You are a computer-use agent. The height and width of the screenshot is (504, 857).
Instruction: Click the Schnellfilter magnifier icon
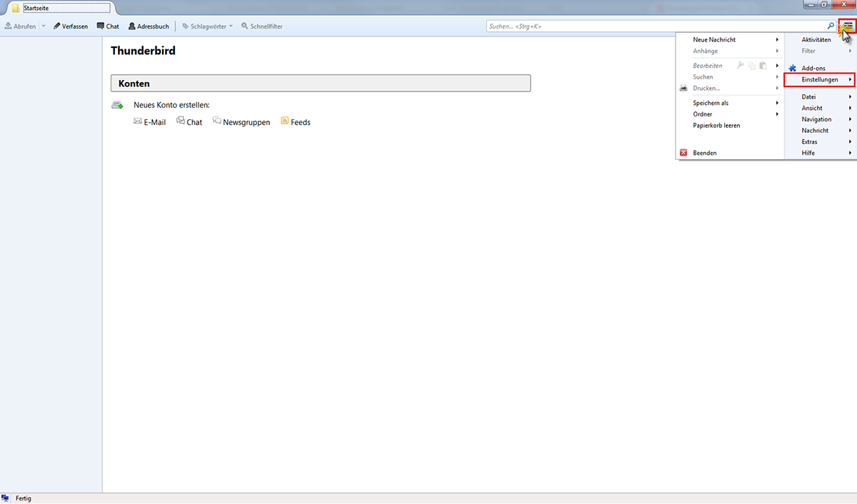245,26
